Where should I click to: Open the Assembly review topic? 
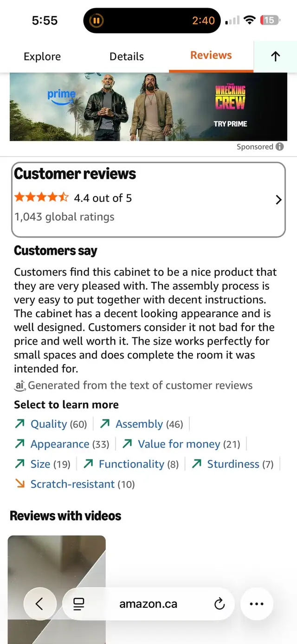(x=139, y=424)
